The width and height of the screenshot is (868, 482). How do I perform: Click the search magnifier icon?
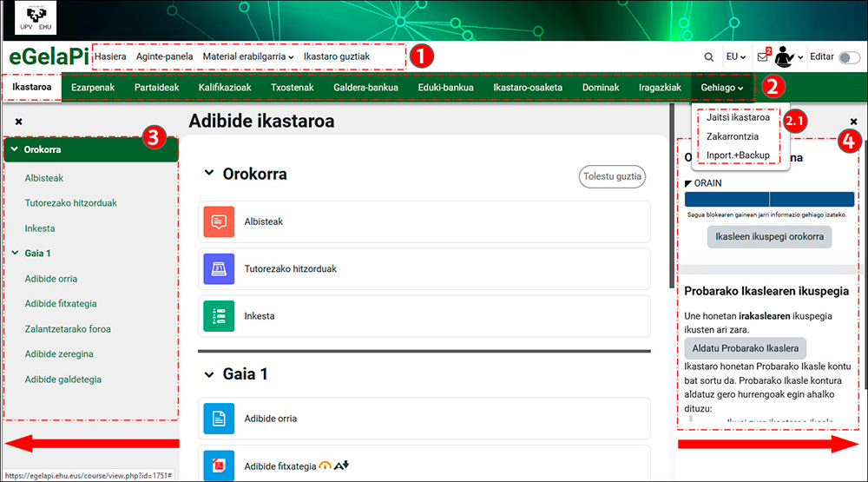click(x=709, y=57)
